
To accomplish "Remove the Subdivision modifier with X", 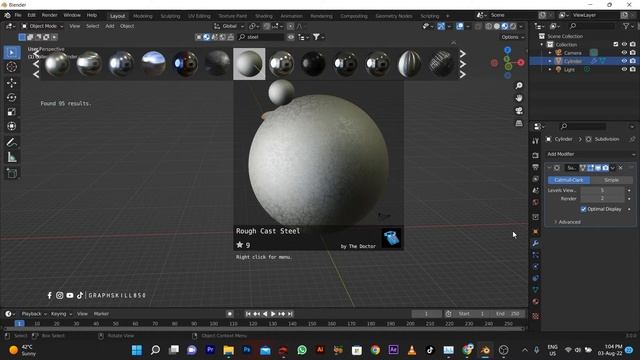I will click(620, 168).
